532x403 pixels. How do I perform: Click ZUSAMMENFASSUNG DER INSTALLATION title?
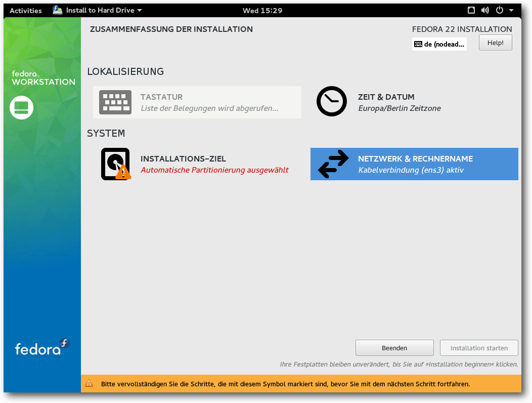(x=171, y=29)
